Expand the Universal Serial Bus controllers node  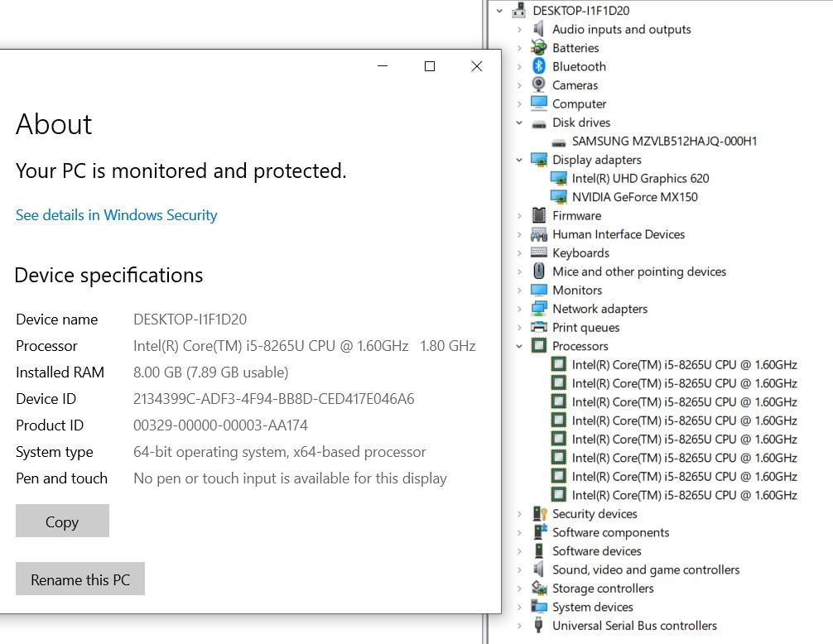click(519, 626)
